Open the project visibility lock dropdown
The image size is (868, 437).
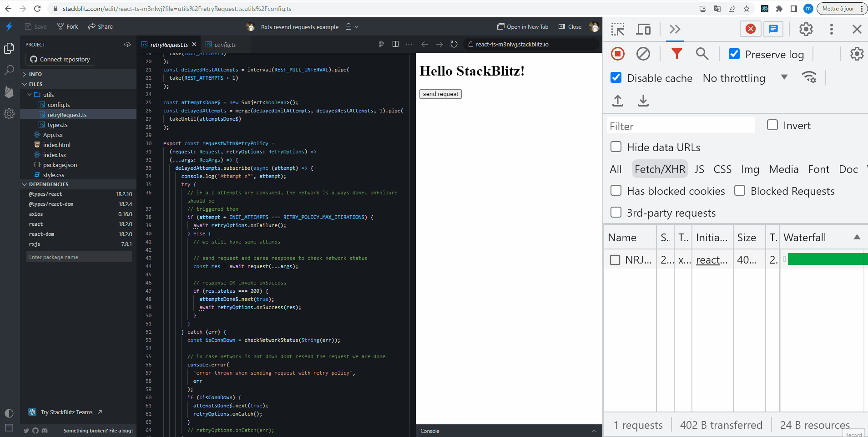click(x=352, y=27)
